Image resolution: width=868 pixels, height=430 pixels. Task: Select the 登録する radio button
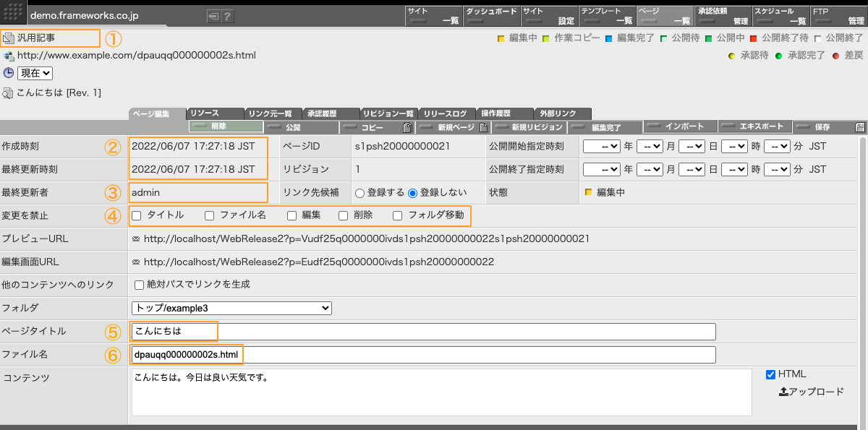pyautogui.click(x=359, y=193)
